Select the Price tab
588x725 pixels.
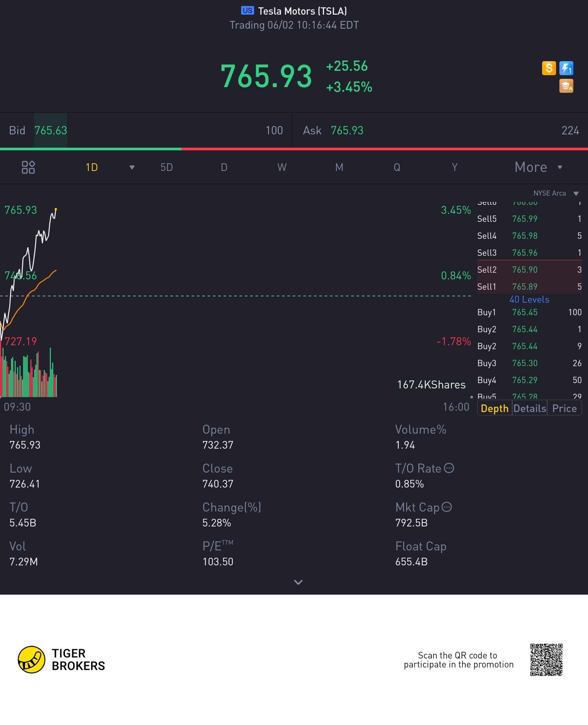click(x=564, y=408)
